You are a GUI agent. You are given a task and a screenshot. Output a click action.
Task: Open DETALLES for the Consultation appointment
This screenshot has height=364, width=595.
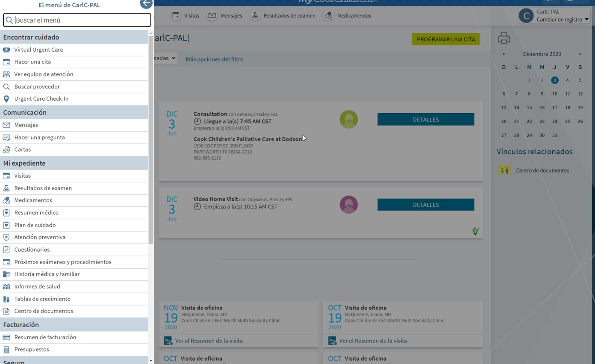tap(426, 120)
